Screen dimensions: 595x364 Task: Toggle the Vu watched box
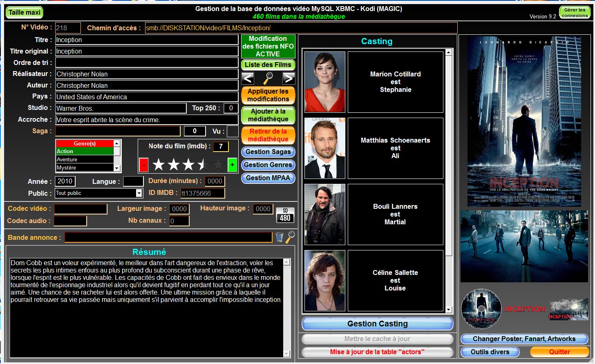(x=233, y=131)
